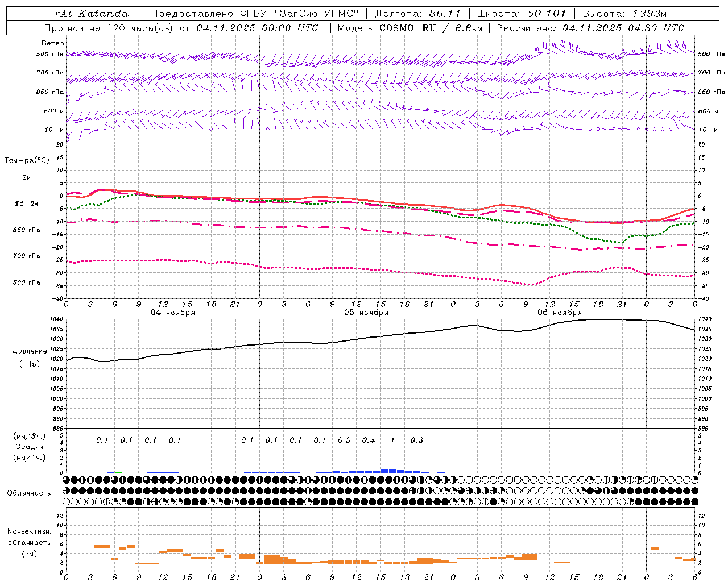728x582 pixels.
Task: Click the (мм/3ч.) precipitation unit label
Action: tap(30, 436)
